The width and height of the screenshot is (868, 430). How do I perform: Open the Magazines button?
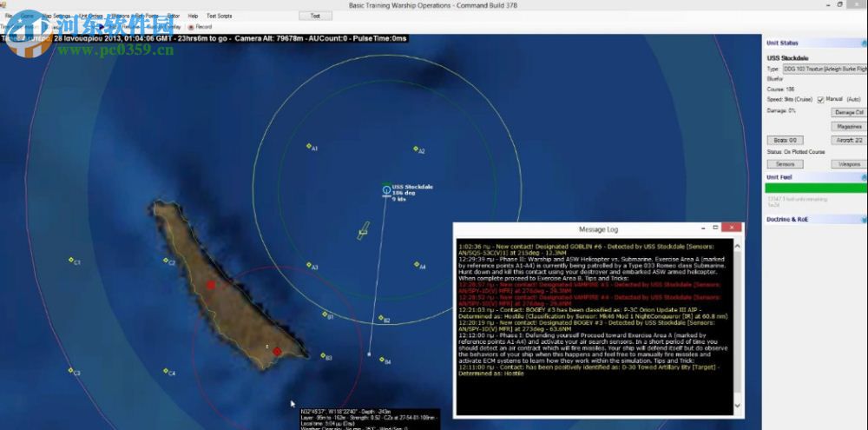849,126
